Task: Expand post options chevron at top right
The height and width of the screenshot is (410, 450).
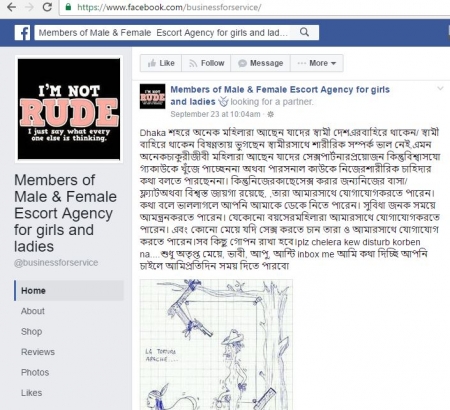Action: [440, 88]
